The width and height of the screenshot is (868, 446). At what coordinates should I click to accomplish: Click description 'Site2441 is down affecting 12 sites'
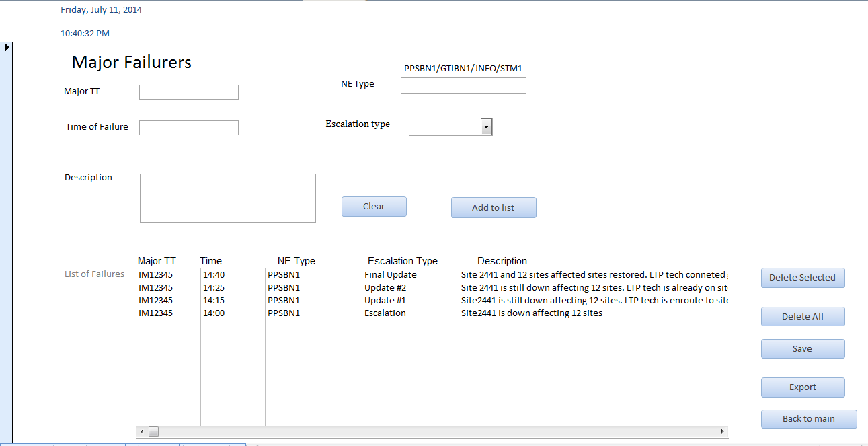[531, 313]
